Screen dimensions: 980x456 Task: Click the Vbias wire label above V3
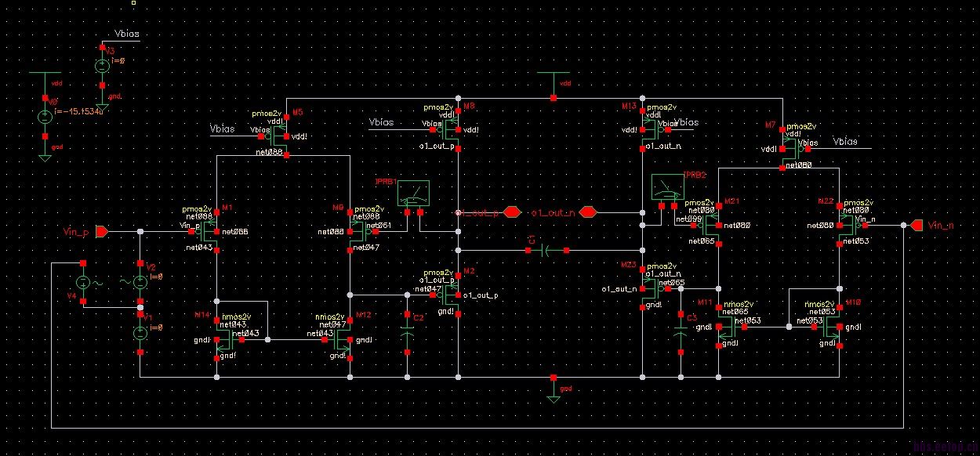tap(127, 32)
